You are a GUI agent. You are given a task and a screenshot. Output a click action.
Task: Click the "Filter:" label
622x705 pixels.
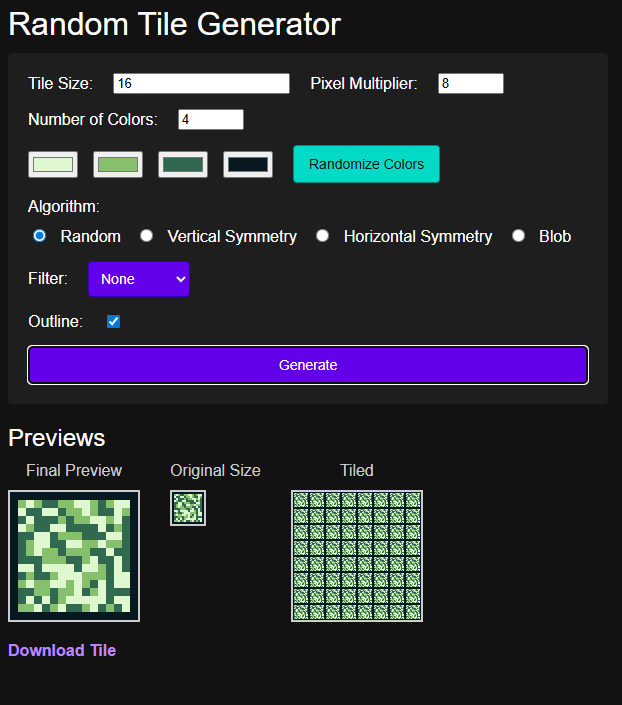point(48,279)
